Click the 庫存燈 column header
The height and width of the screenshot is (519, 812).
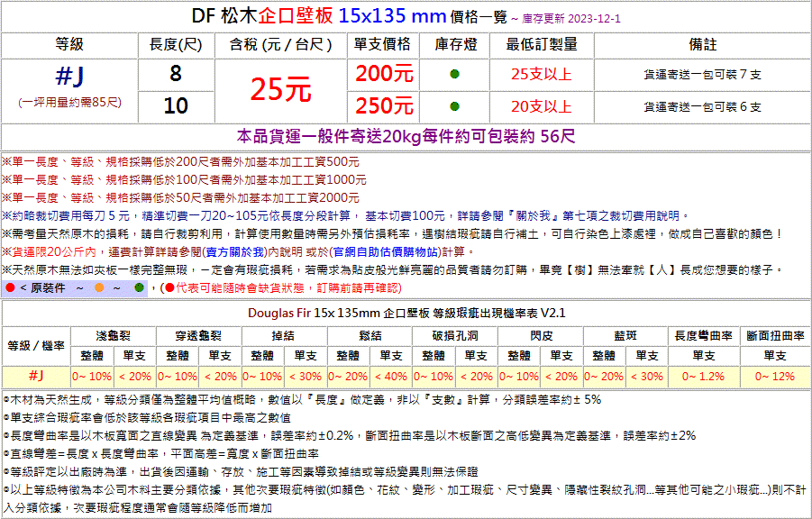coord(455,44)
